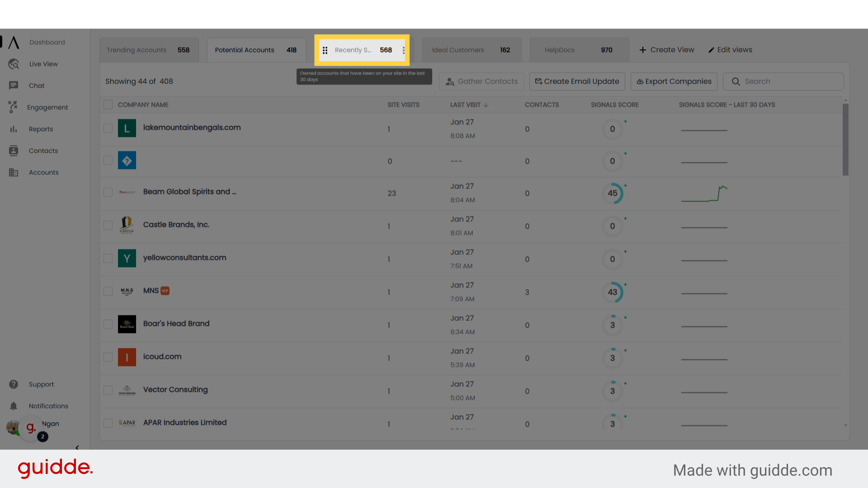This screenshot has height=488, width=868.
Task: Toggle the select-all checkbox in header
Action: click(108, 105)
